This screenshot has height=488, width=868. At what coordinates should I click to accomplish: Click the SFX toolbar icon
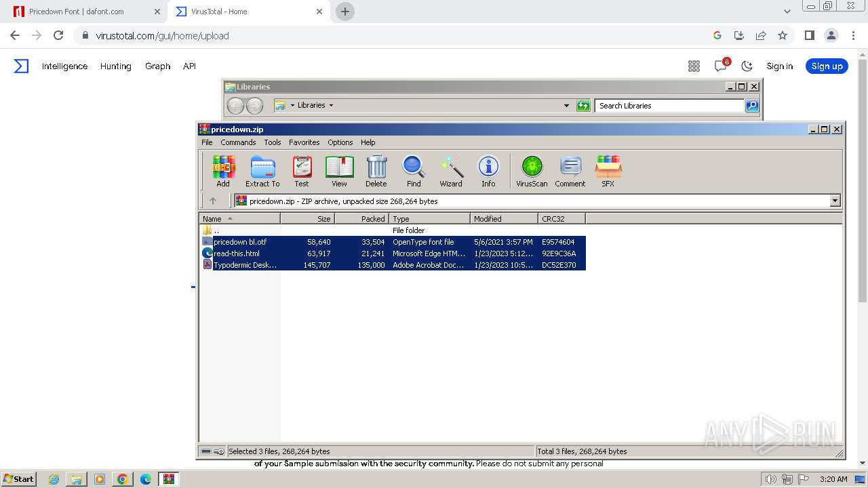tap(608, 171)
